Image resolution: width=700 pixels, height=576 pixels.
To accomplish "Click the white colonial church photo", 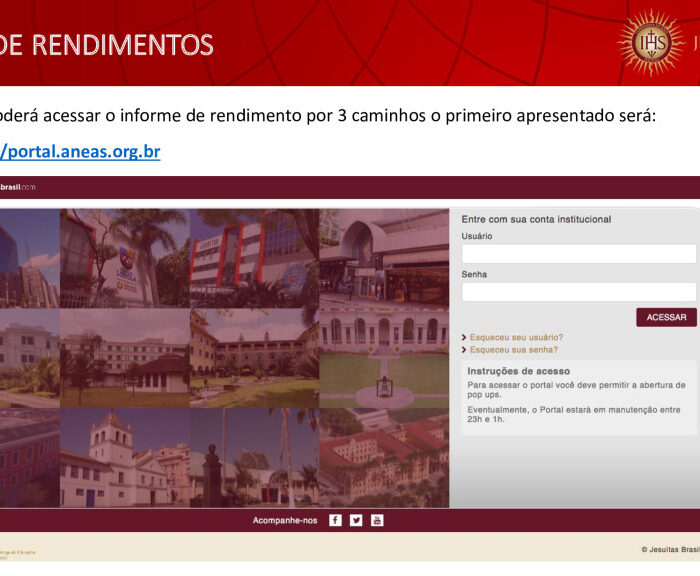I will [x=124, y=458].
